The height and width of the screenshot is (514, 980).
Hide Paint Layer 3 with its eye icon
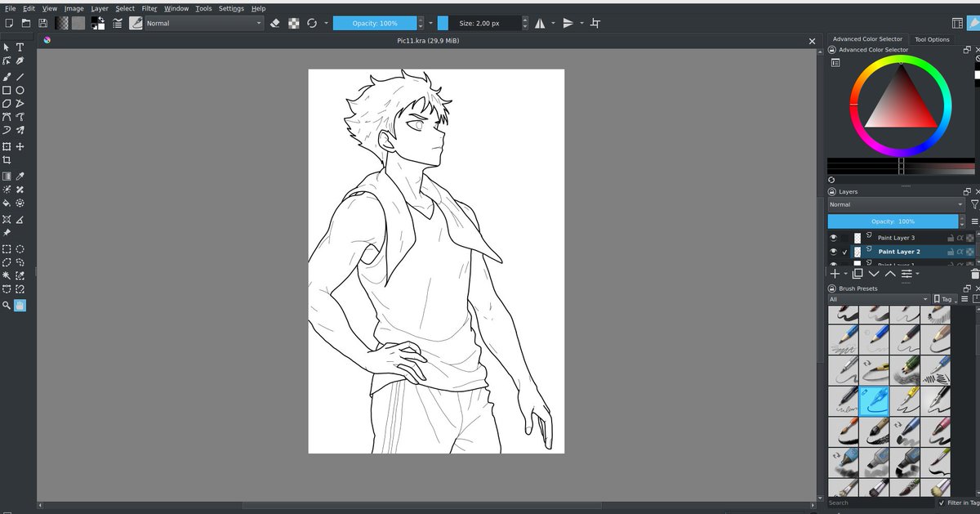[x=833, y=238]
